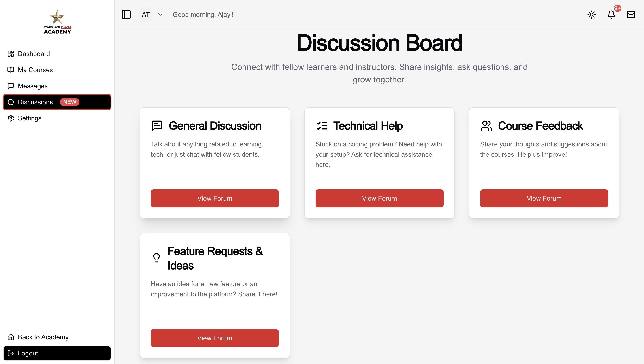View Forum for Course Feedback

[x=544, y=198]
